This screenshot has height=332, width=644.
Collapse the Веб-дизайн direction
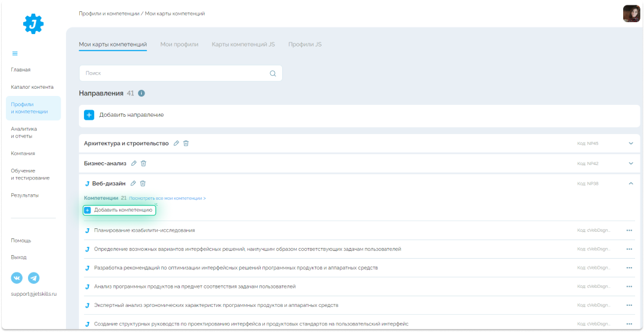(631, 184)
